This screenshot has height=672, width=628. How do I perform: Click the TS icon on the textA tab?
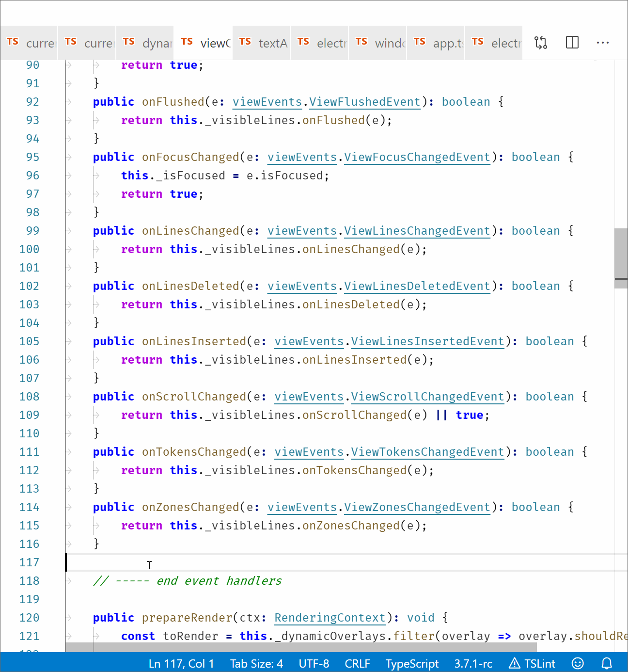pos(245,42)
